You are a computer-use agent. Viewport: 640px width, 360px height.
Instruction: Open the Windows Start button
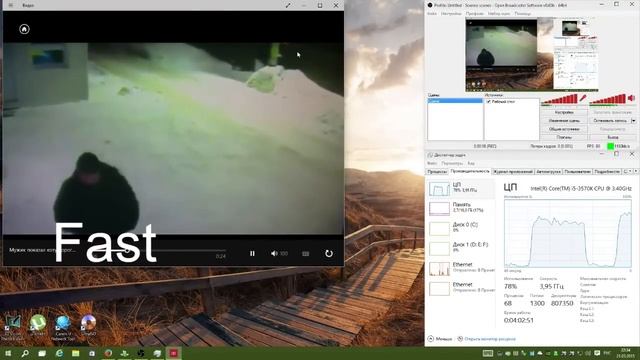pos(8,353)
